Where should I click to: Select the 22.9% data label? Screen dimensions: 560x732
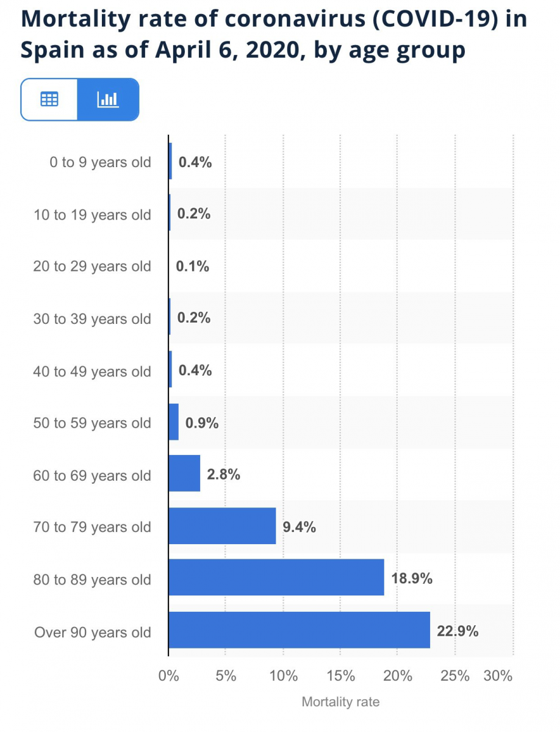(458, 631)
